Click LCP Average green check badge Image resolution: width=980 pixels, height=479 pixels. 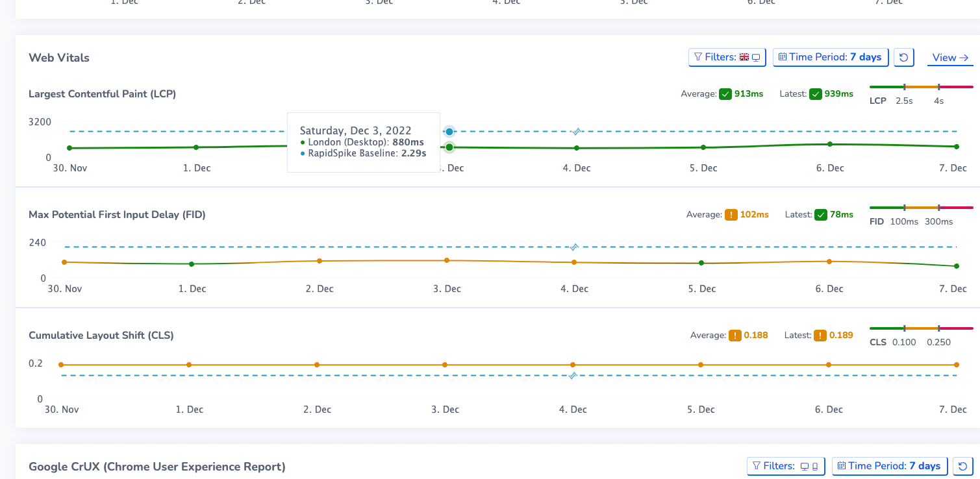coord(725,94)
